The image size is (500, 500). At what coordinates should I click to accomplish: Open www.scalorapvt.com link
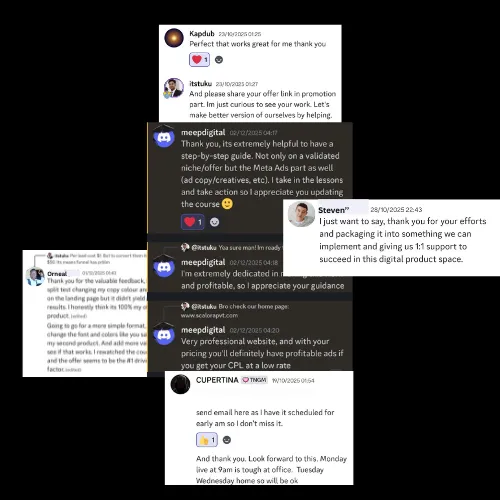[209, 315]
